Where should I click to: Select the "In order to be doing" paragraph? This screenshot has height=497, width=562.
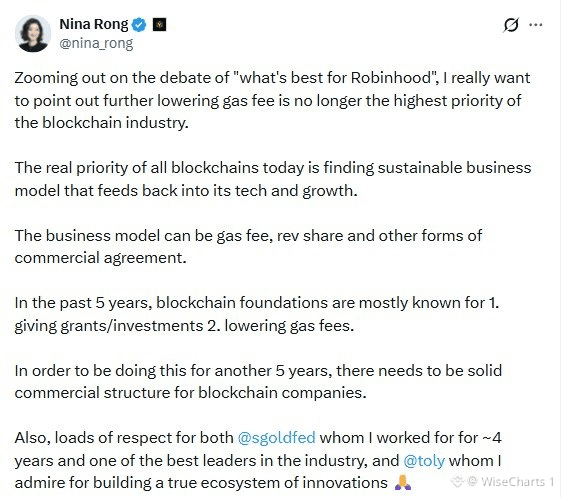point(258,382)
